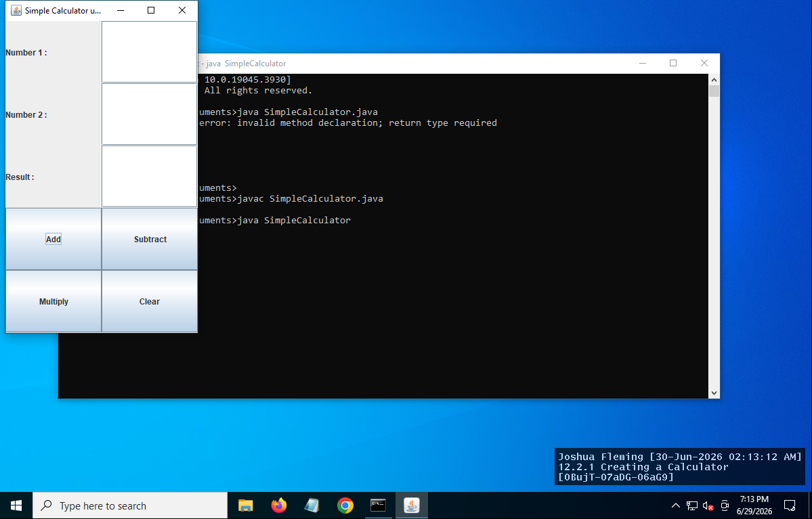812x519 pixels.
Task: Minimize the command prompt window
Action: tap(643, 63)
